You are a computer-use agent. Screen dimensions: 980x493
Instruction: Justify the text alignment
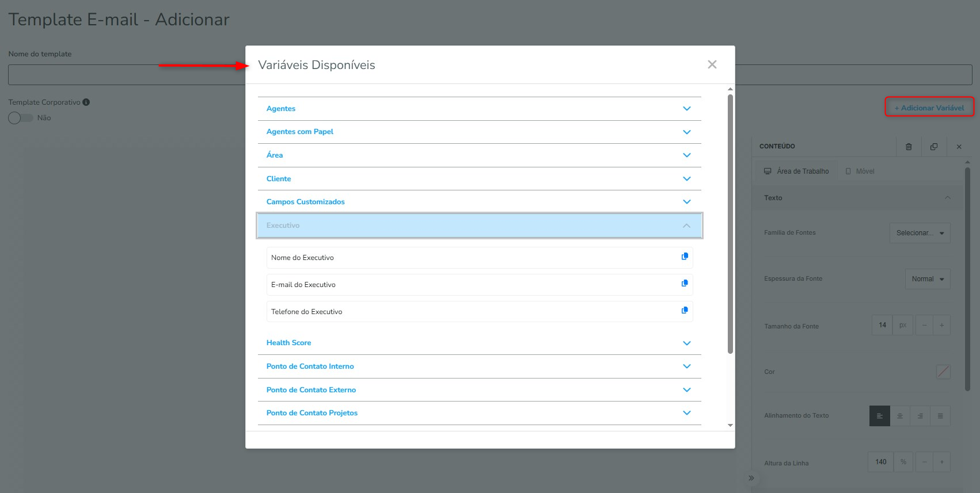940,416
